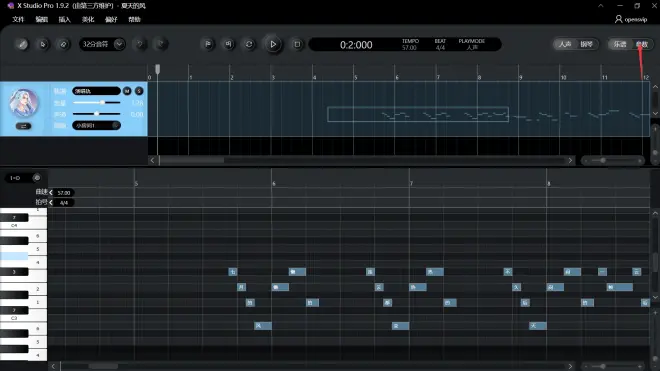Adjust the track area horizontal zoom slider
Screen dimensions: 660x371
tap(613, 160)
